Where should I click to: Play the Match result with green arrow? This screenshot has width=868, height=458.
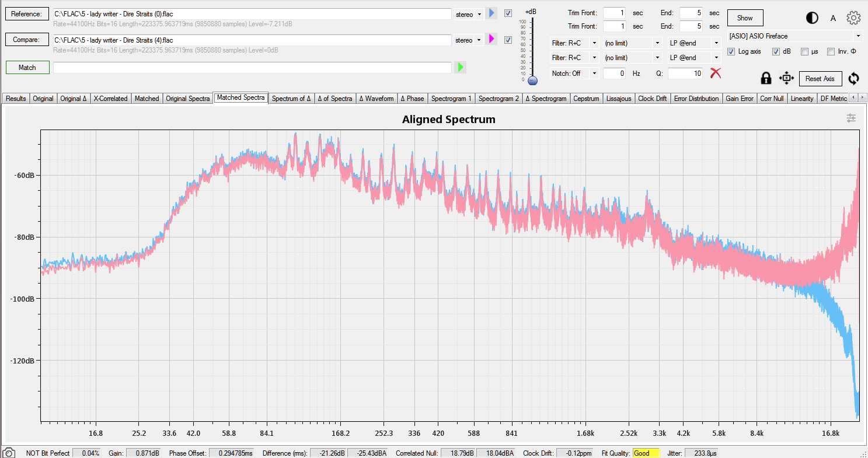click(x=460, y=67)
